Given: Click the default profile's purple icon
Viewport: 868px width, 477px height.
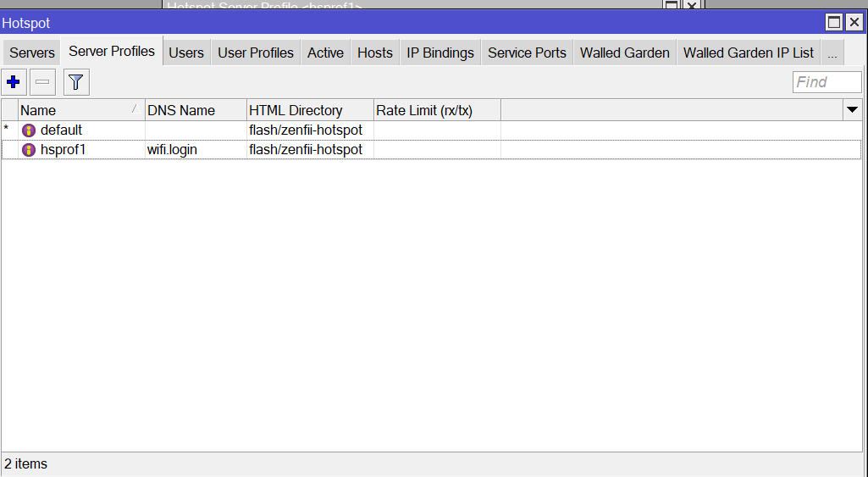Looking at the screenshot, I should (29, 130).
